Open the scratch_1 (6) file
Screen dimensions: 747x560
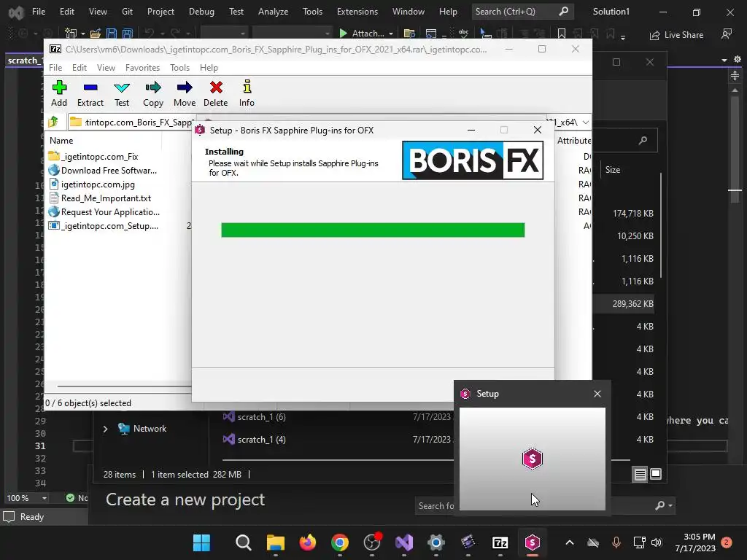tap(262, 416)
